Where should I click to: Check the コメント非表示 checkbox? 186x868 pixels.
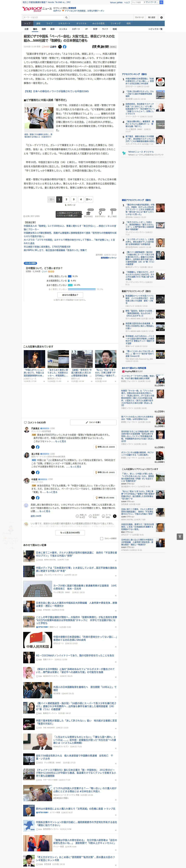click(102, 538)
